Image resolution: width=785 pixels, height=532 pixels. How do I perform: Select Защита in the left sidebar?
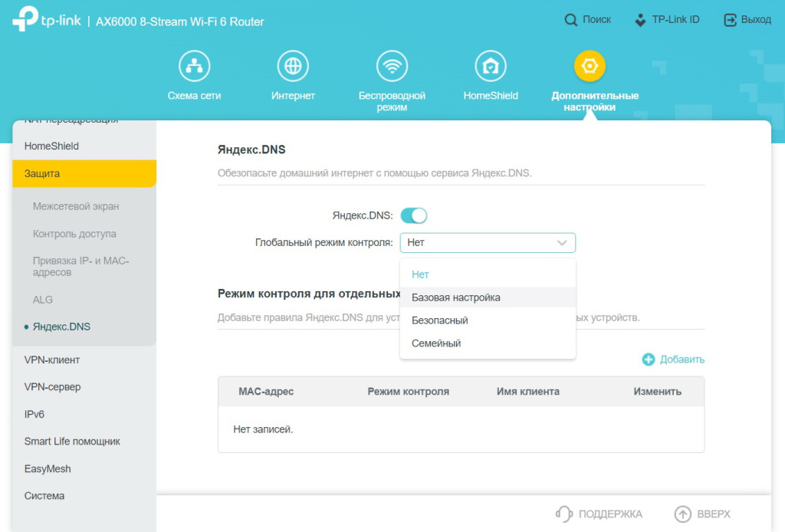point(84,174)
